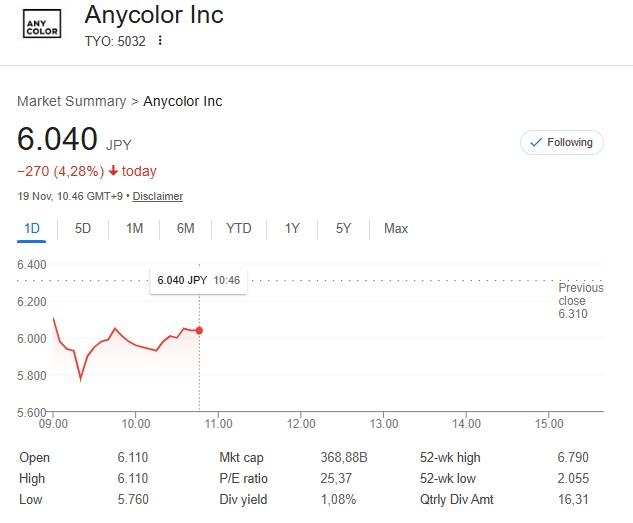633x523 pixels.
Task: Switch to the 1M chart range
Action: tap(134, 228)
